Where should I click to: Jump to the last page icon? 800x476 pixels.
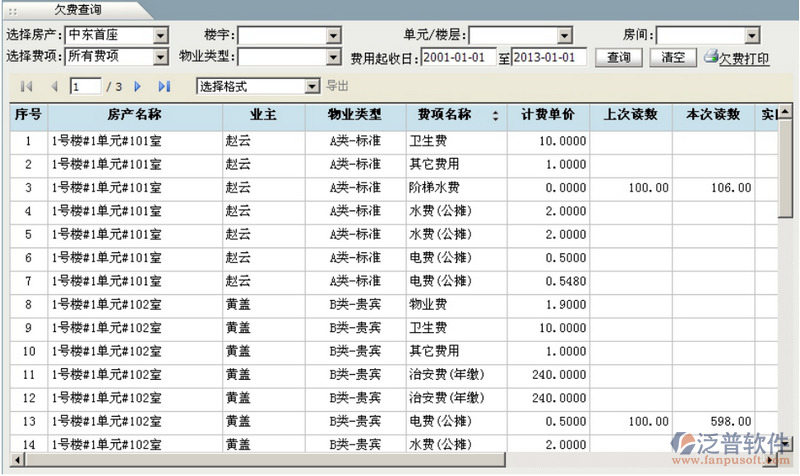tap(164, 87)
